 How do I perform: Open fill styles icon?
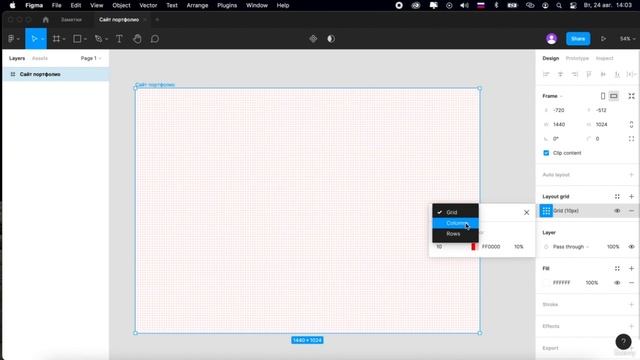(617, 269)
